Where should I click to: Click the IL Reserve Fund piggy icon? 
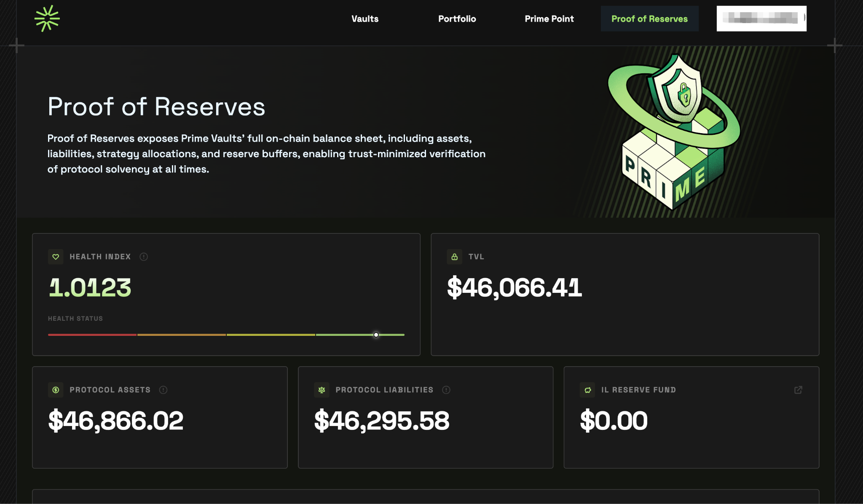pos(587,390)
